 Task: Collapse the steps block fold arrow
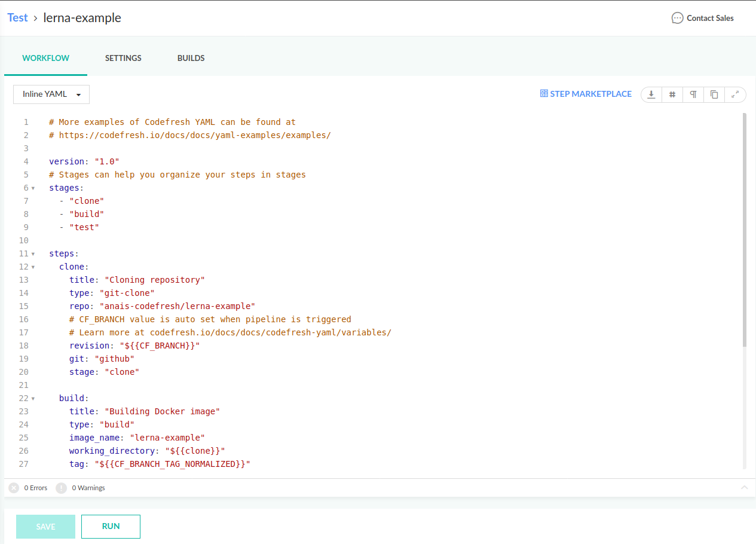pos(33,254)
